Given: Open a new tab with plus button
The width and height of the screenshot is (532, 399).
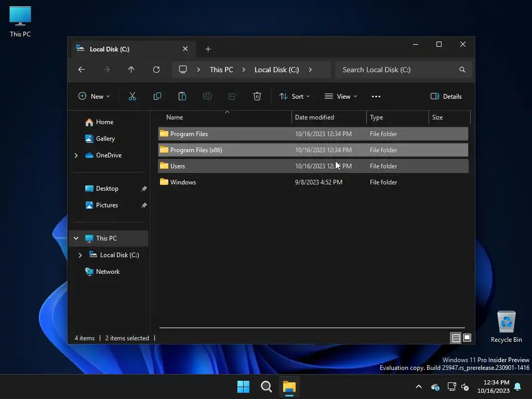Looking at the screenshot, I should 208,49.
